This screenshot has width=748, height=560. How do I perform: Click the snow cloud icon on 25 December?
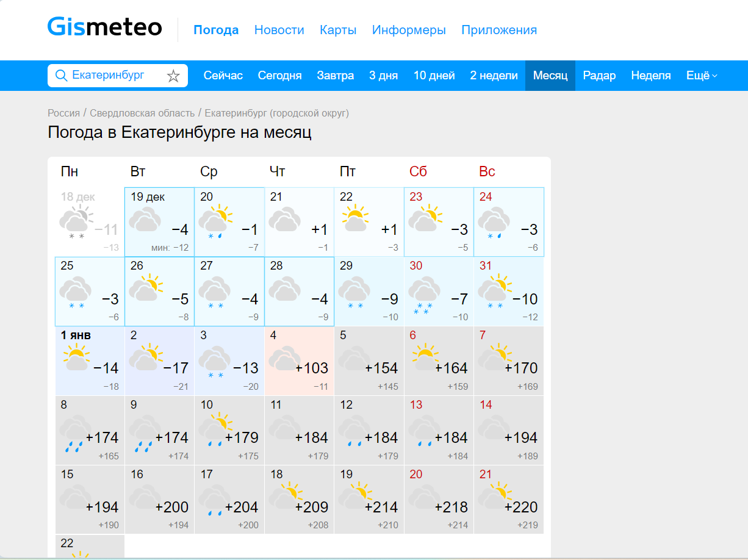[x=76, y=292]
